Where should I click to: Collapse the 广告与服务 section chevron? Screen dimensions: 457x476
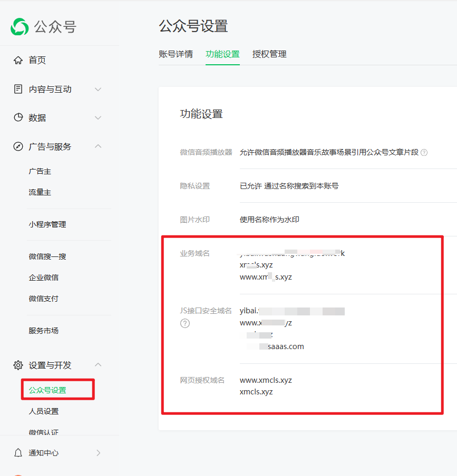tap(98, 146)
